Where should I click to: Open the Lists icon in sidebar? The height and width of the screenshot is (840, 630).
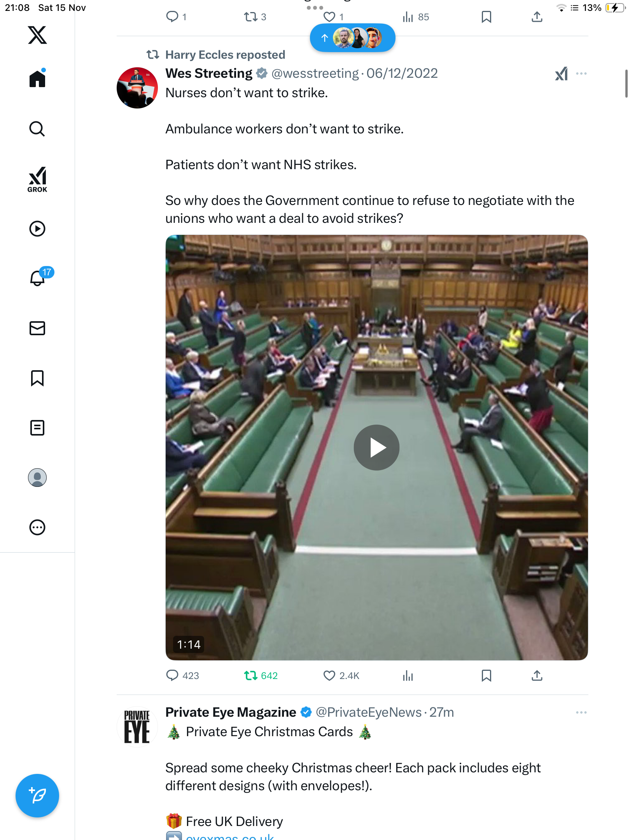pyautogui.click(x=37, y=428)
